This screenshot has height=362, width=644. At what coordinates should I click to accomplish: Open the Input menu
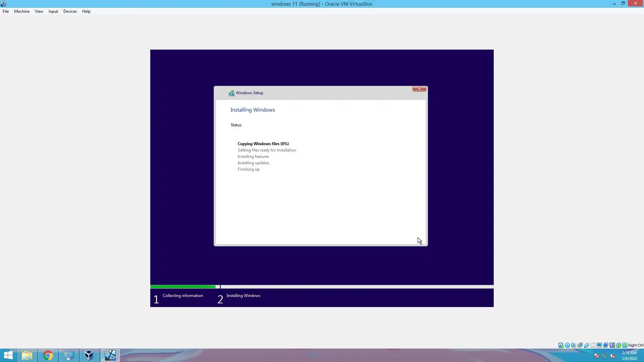pos(53,11)
